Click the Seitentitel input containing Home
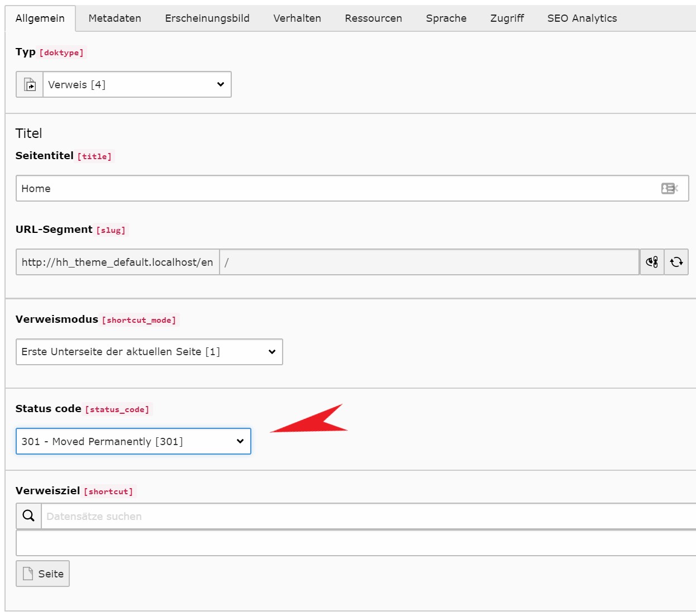The height and width of the screenshot is (616, 696). 352,188
